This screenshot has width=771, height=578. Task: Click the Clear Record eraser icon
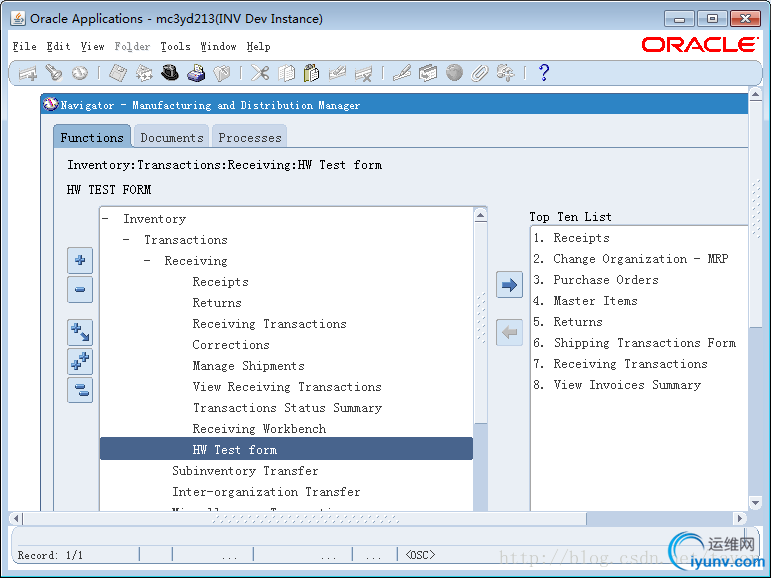pos(338,73)
